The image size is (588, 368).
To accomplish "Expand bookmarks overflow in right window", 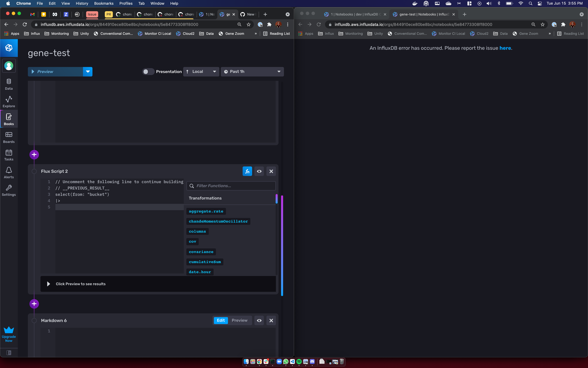I will click(x=550, y=34).
